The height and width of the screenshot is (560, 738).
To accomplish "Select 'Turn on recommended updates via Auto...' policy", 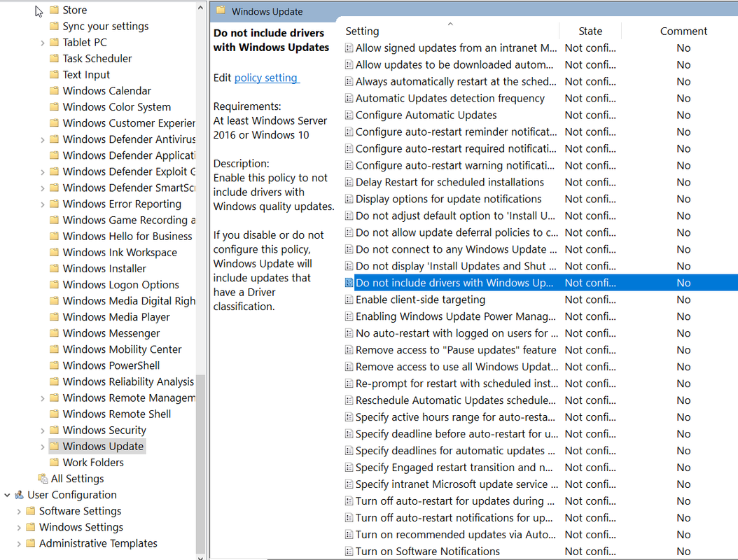I will [456, 535].
